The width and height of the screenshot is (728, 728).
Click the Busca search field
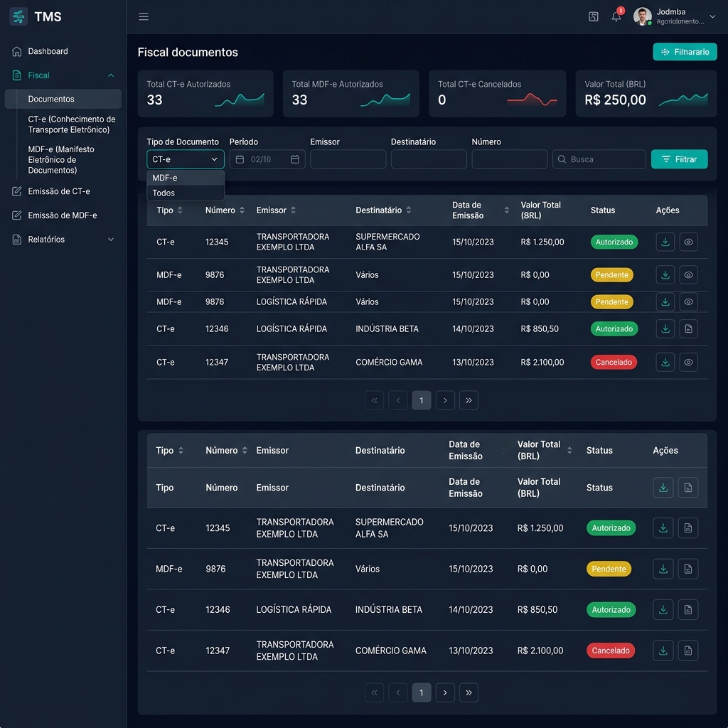[599, 159]
